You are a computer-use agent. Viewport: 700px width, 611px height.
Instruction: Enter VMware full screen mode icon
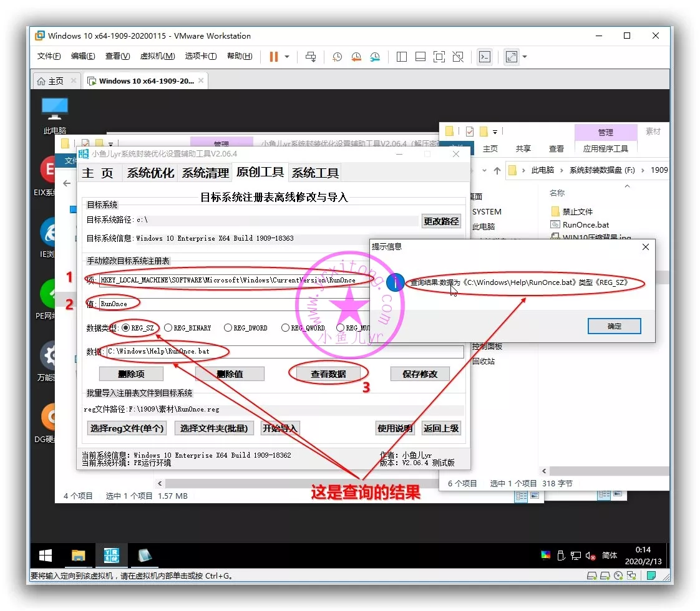click(439, 57)
